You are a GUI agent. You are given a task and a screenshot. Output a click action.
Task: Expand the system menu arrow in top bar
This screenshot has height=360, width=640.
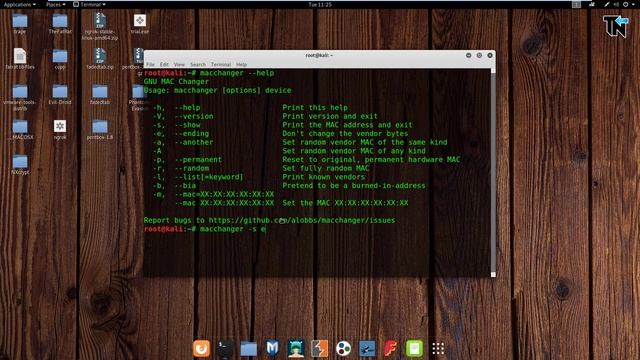point(634,4)
